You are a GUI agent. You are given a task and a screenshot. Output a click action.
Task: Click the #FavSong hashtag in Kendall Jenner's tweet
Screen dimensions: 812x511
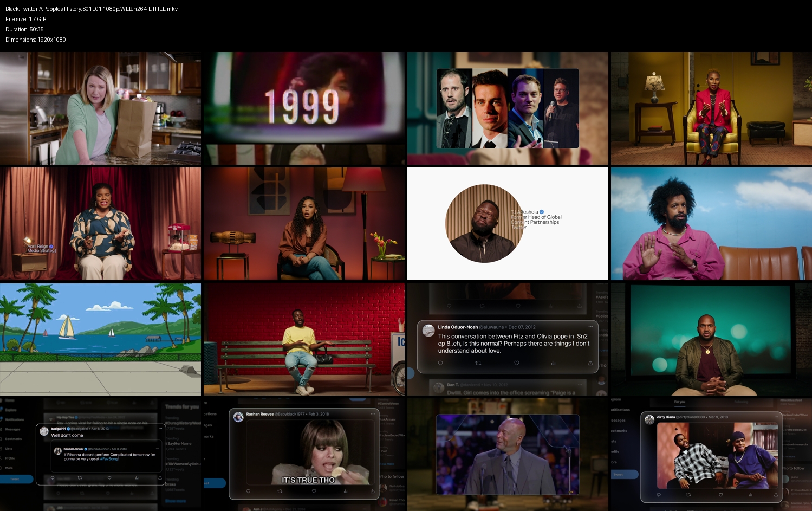(109, 459)
